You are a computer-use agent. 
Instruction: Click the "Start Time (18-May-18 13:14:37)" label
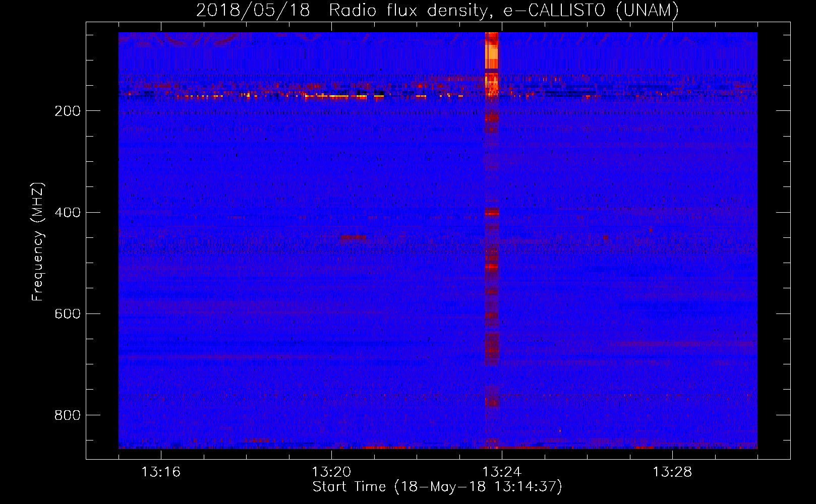pos(437,487)
